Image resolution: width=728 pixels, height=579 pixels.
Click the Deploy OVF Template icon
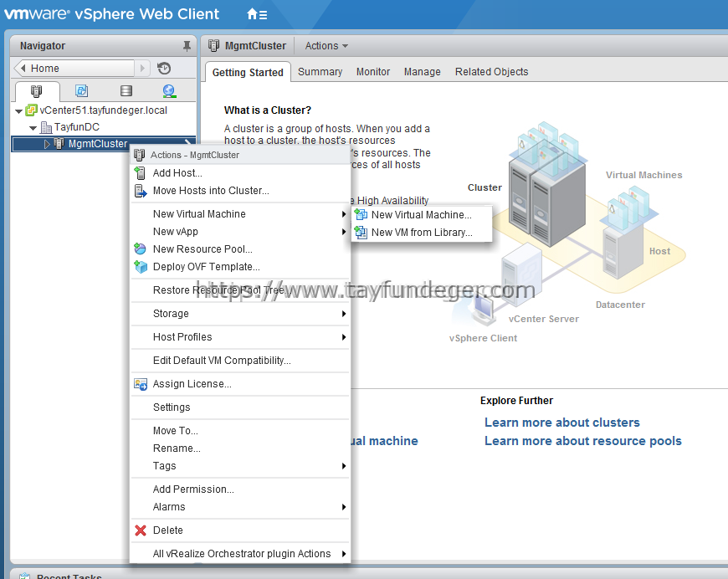pos(141,267)
